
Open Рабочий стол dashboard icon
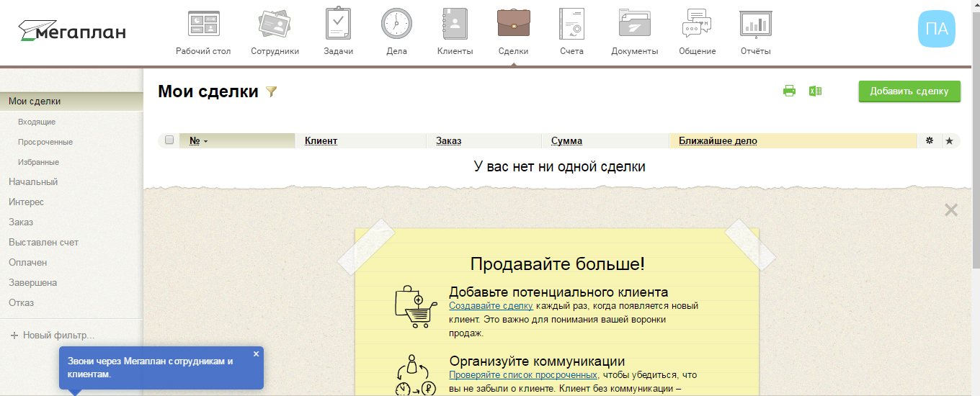pos(203,24)
